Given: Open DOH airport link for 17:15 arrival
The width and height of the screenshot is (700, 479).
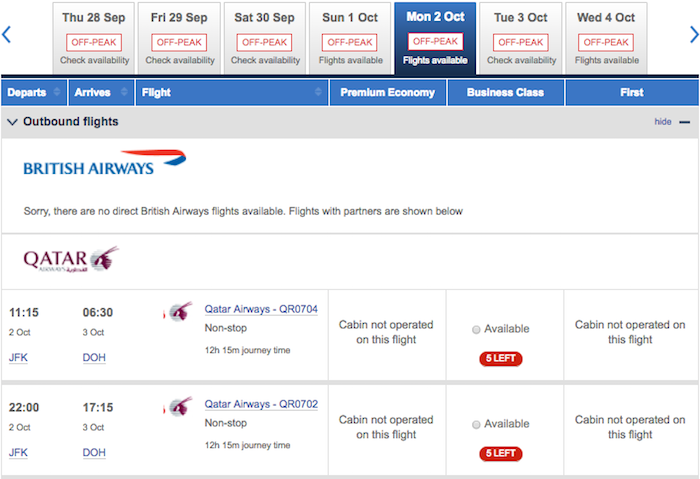Looking at the screenshot, I should click(x=94, y=453).
